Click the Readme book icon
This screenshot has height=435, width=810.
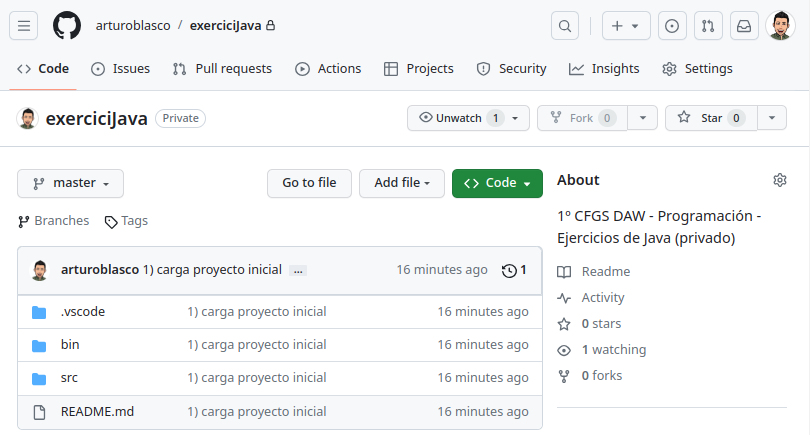click(x=564, y=272)
